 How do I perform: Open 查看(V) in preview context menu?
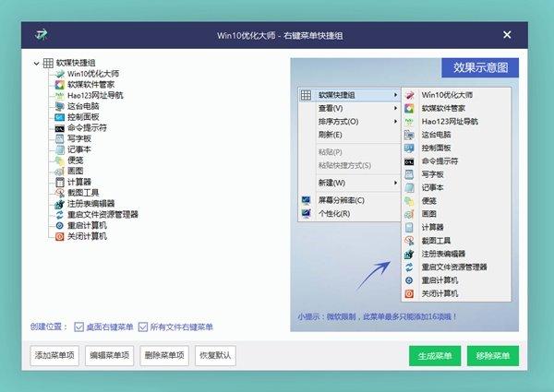[x=349, y=108]
